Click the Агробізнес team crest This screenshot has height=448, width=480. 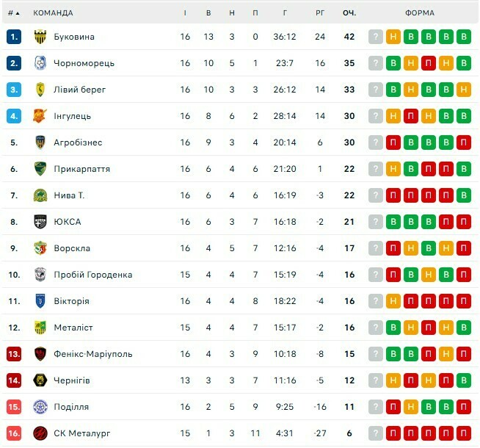[40, 142]
